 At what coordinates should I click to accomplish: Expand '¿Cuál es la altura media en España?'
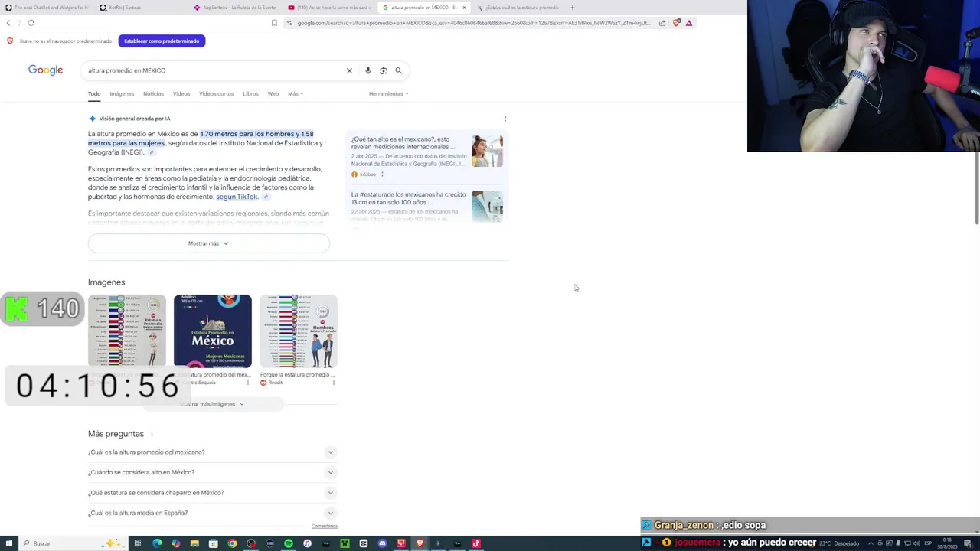point(212,513)
